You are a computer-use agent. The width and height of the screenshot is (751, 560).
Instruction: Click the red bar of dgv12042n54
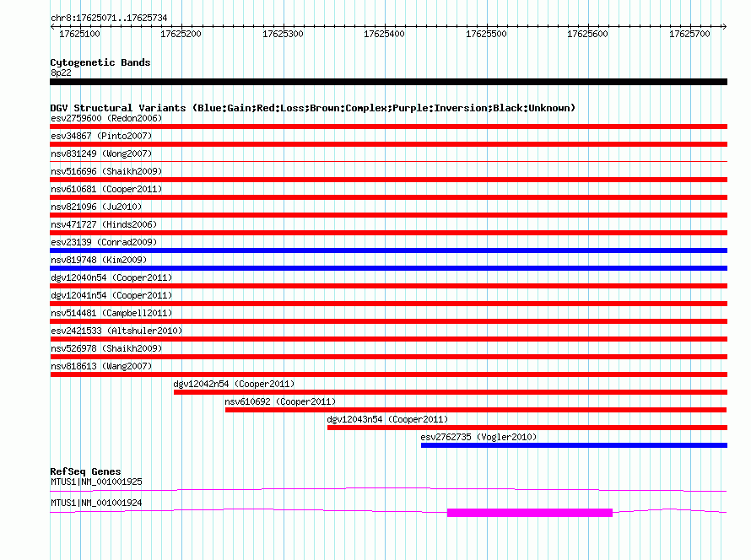451,392
